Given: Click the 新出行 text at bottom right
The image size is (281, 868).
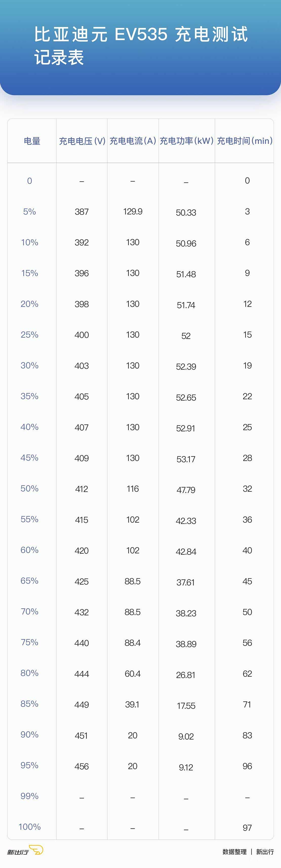Looking at the screenshot, I should [265, 852].
